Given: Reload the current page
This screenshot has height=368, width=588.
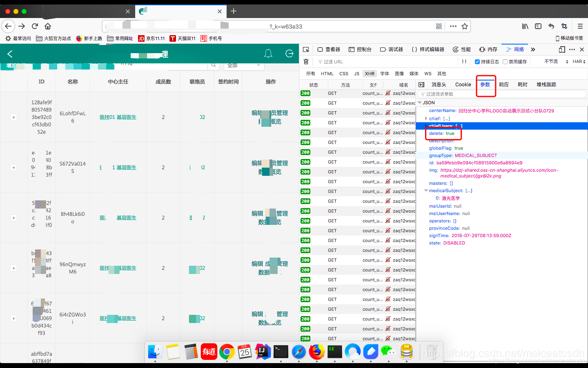Looking at the screenshot, I should tap(35, 26).
